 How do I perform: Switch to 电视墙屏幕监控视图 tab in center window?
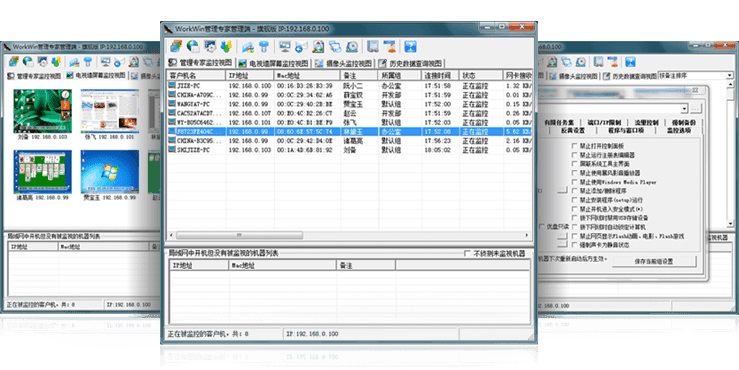point(273,63)
